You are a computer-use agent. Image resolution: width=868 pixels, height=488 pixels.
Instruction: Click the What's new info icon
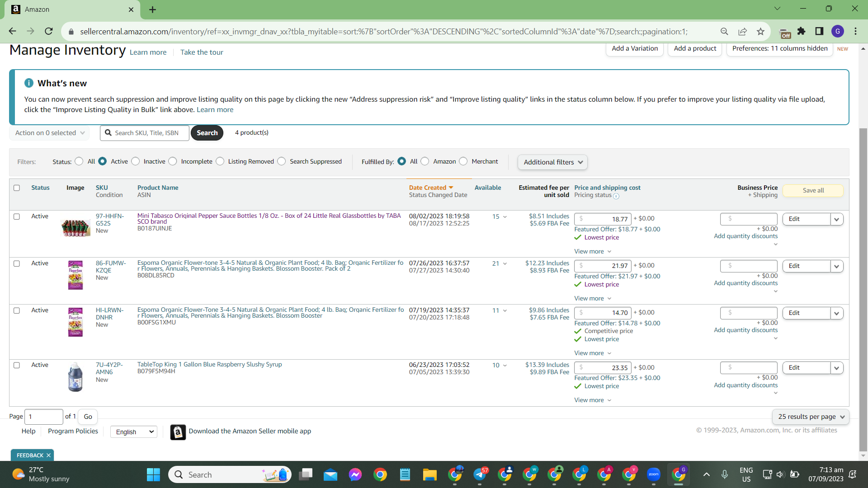(29, 83)
